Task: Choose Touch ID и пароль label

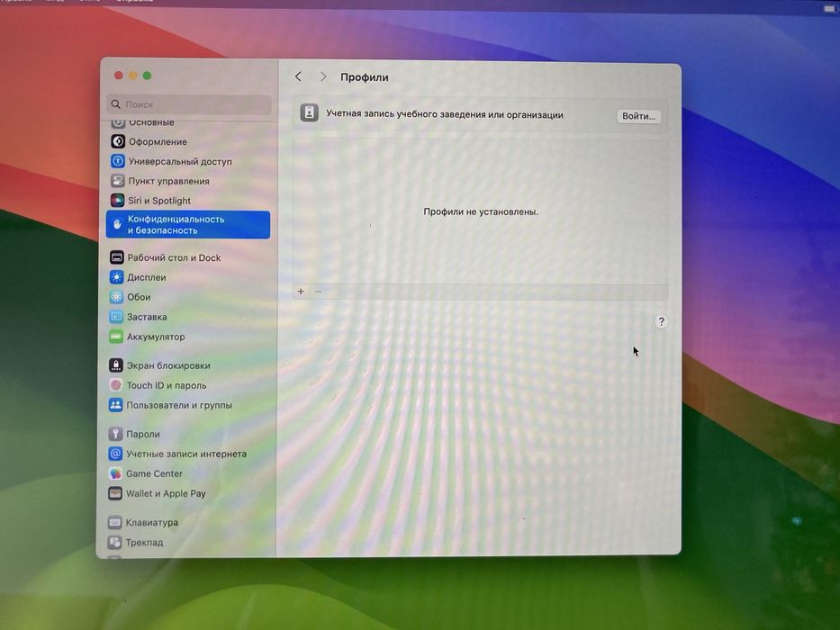Action: tap(166, 385)
